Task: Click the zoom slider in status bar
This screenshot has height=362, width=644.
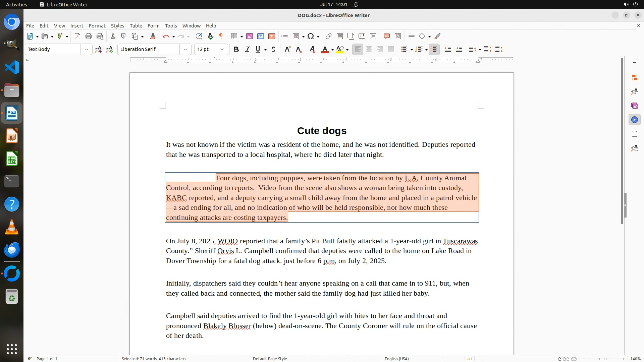Action: 604,359
